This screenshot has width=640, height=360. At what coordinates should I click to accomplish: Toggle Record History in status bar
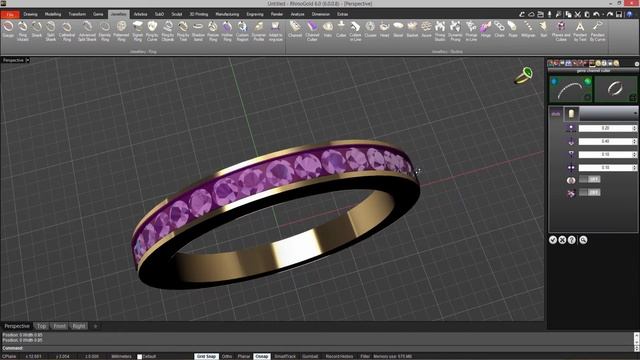(x=339, y=356)
